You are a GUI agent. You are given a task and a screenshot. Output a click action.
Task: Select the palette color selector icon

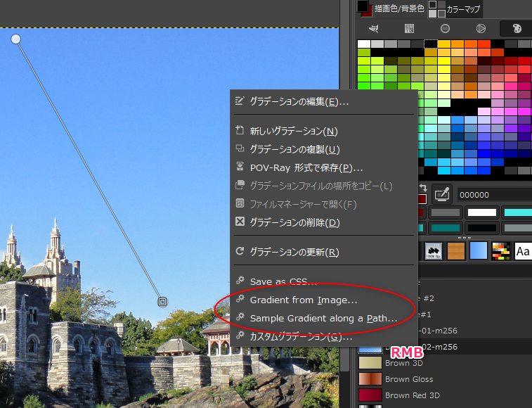516,29
